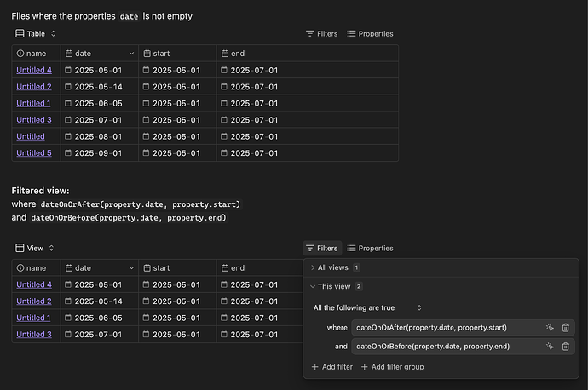Click the wand icon of dateOnOrBefore filter
This screenshot has width=588, height=390.
tap(550, 347)
